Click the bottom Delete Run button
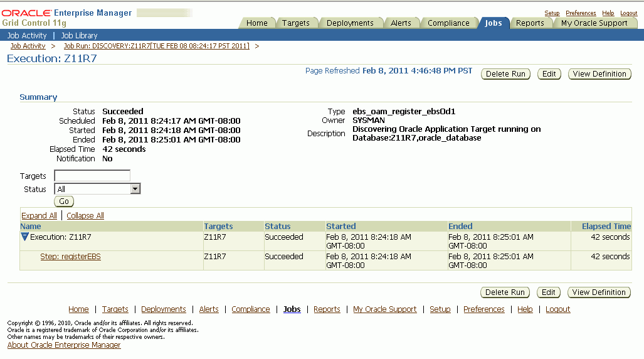This screenshot has width=644, height=359. point(505,292)
